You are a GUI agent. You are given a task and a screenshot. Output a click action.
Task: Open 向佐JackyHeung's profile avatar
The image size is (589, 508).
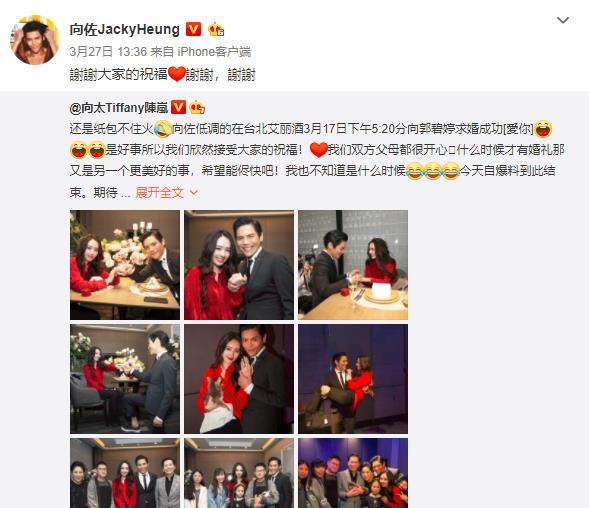tap(35, 40)
